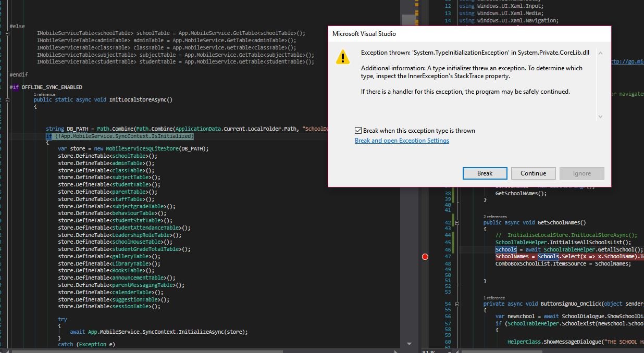Collapse the InitLocalStoreAsync method outline
This screenshot has height=353, width=644.
[x=7, y=100]
